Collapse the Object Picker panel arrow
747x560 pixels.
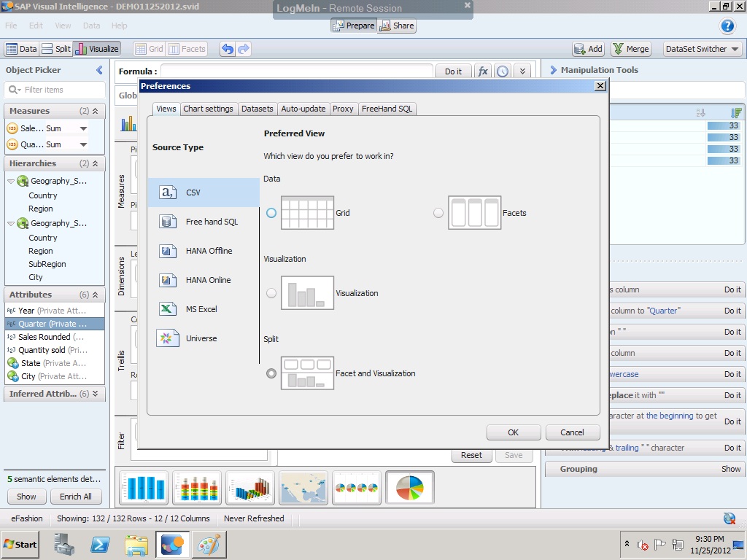pyautogui.click(x=99, y=70)
